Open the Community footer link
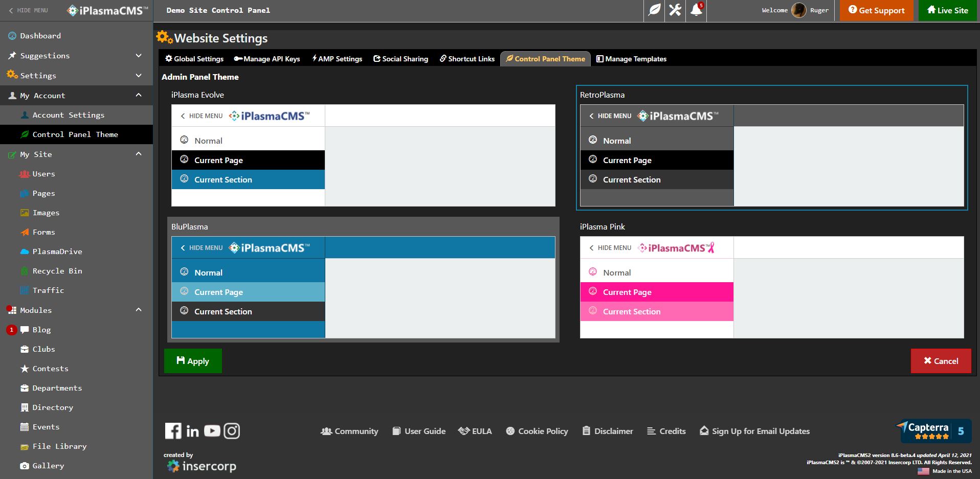Viewport: 980px width, 479px height. click(349, 431)
